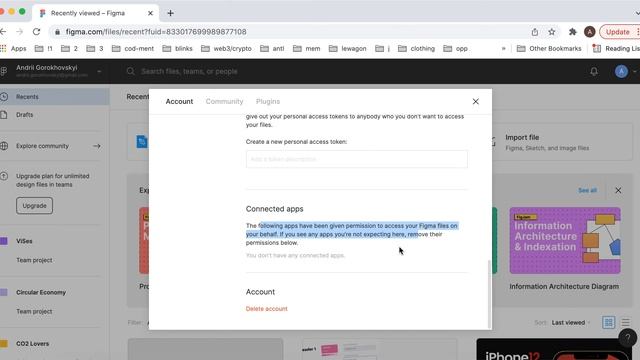640x360 pixels.
Task: Open Information Architecture Diagram thumbnail
Action: point(565,240)
